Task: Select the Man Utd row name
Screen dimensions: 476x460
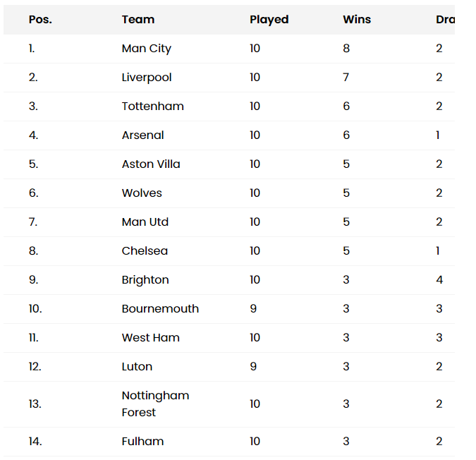Action: [145, 222]
